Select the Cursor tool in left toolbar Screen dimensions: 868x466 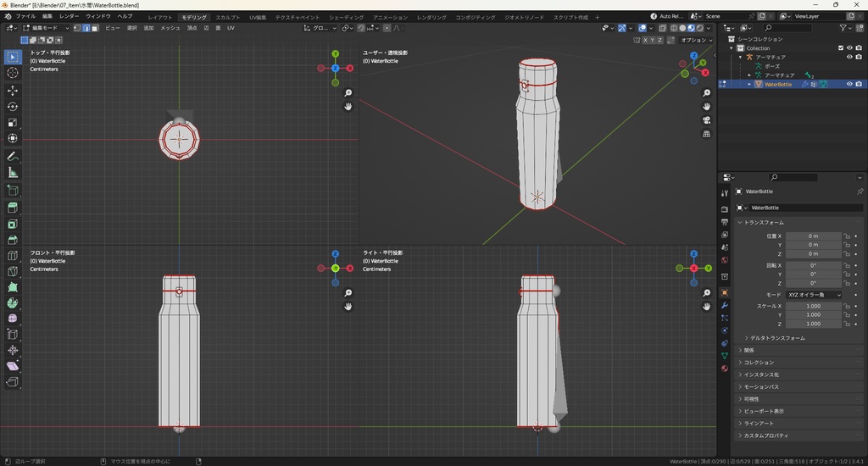13,73
